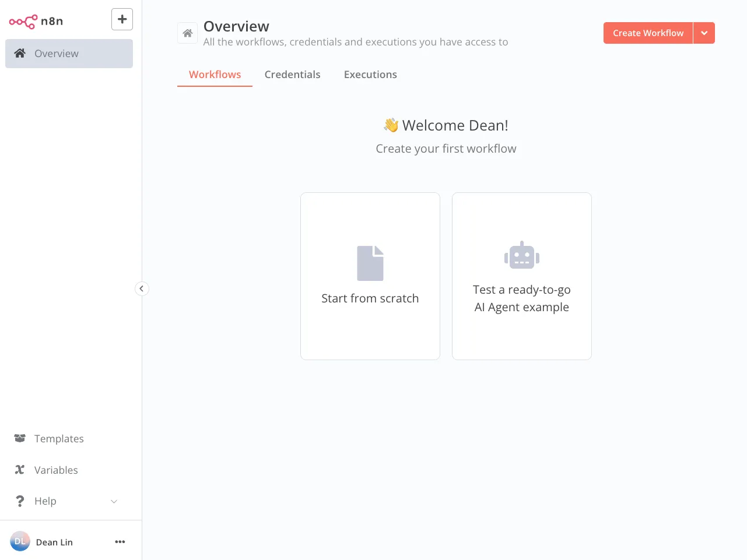Click the plus add button in sidebar
The image size is (747, 560).
click(x=122, y=19)
